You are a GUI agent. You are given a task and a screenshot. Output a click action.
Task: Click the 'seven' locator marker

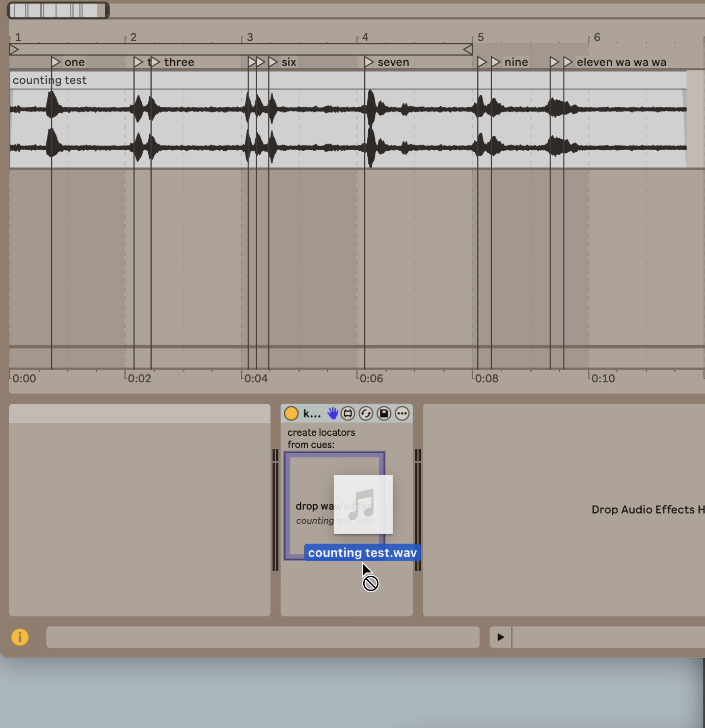coord(369,62)
